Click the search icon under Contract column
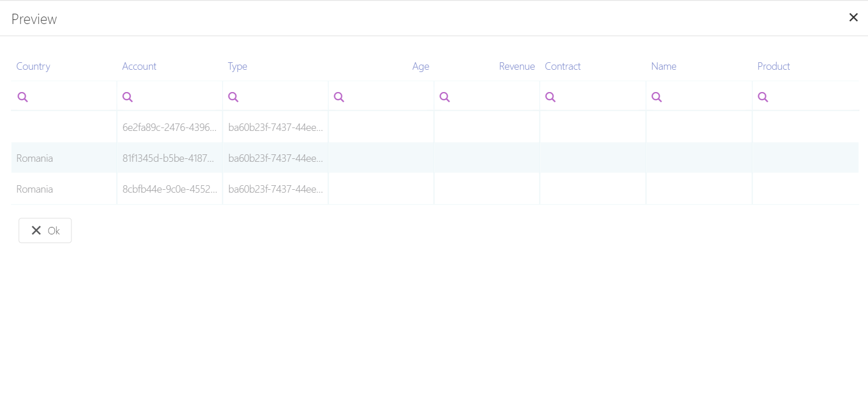The height and width of the screenshot is (411, 868). coord(550,97)
